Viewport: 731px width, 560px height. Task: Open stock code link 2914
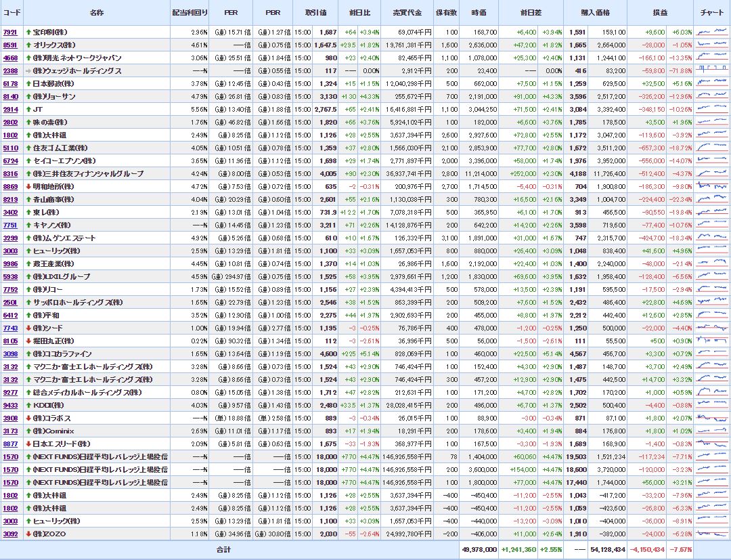[x=10, y=110]
